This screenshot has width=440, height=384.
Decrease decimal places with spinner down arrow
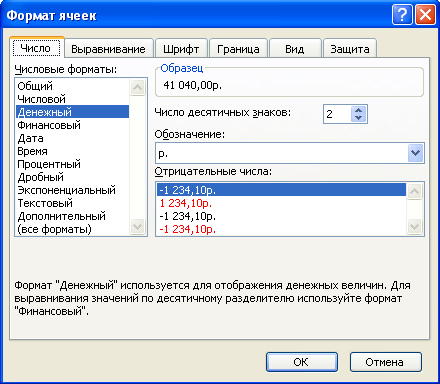click(358, 118)
